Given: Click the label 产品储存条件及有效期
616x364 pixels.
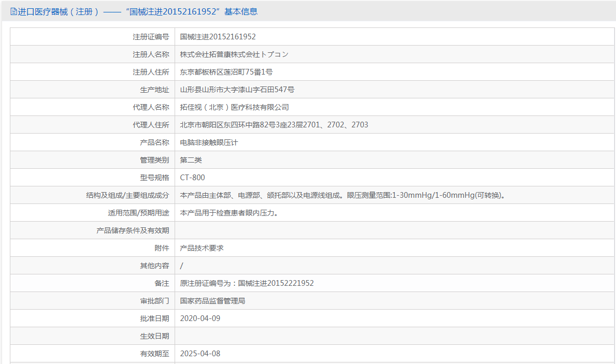Looking at the screenshot, I should click(x=133, y=230).
